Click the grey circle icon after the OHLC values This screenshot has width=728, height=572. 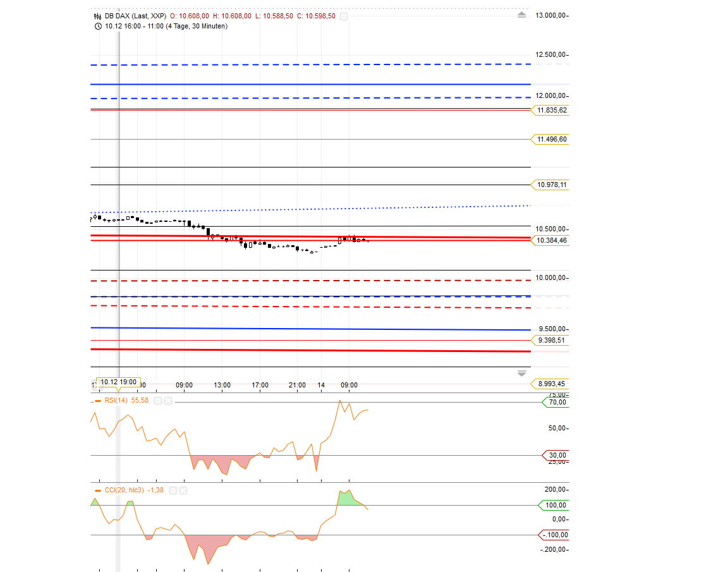coord(343,16)
